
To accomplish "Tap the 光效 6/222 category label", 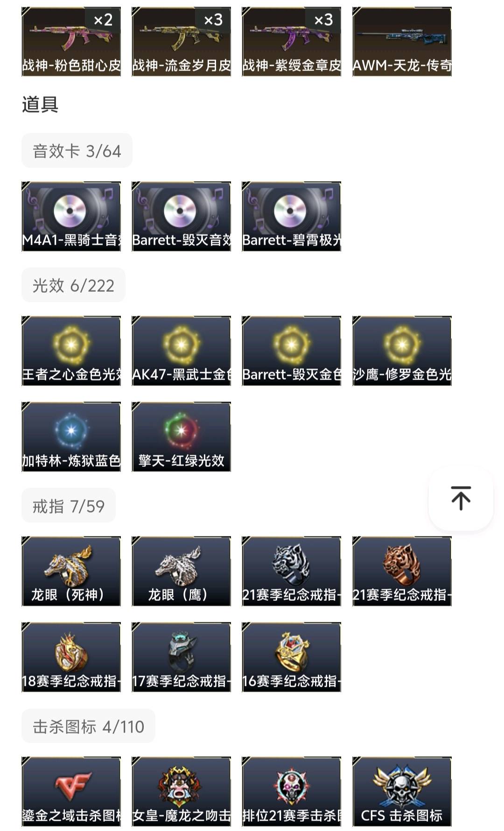I will tap(73, 285).
